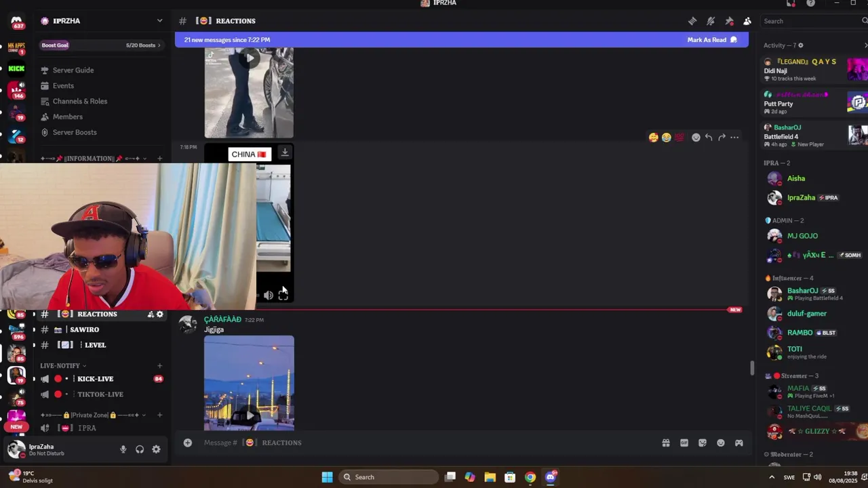Open KICK-LIVE announcement channel
This screenshot has height=488, width=868.
(95, 379)
